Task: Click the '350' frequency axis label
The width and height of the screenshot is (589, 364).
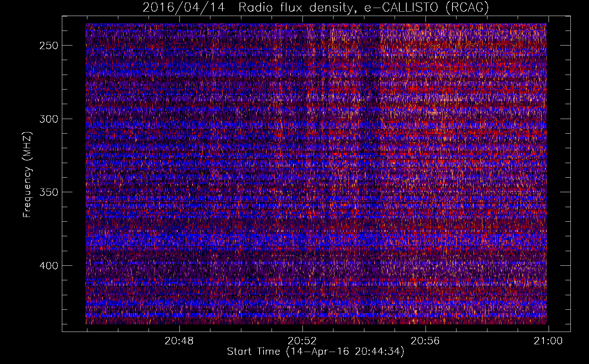Action: tap(49, 192)
